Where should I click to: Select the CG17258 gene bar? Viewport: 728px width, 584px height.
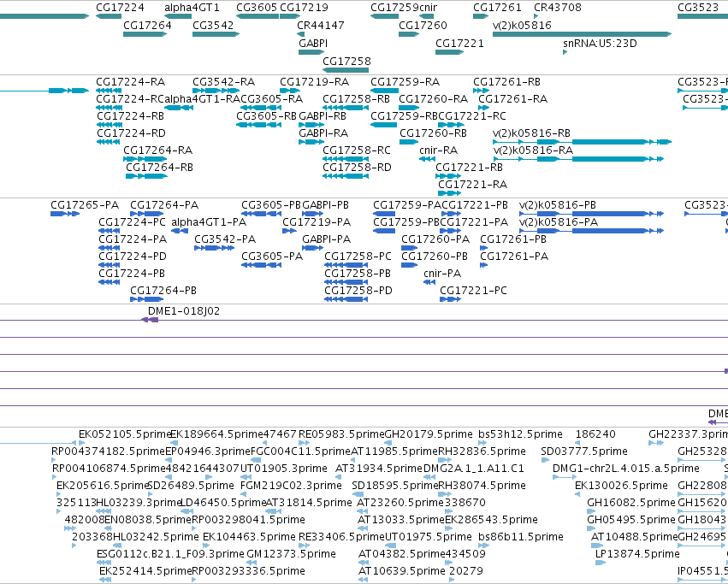coord(346,71)
